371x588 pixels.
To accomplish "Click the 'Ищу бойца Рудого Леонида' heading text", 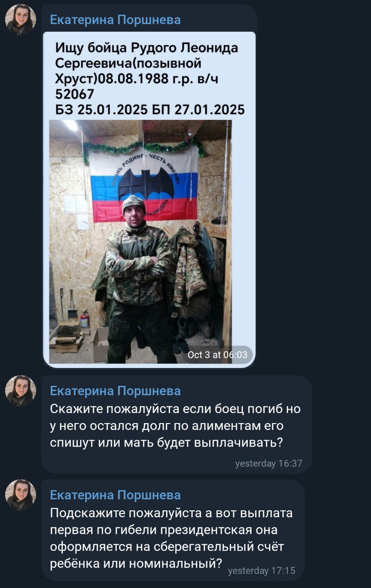I will point(147,48).
